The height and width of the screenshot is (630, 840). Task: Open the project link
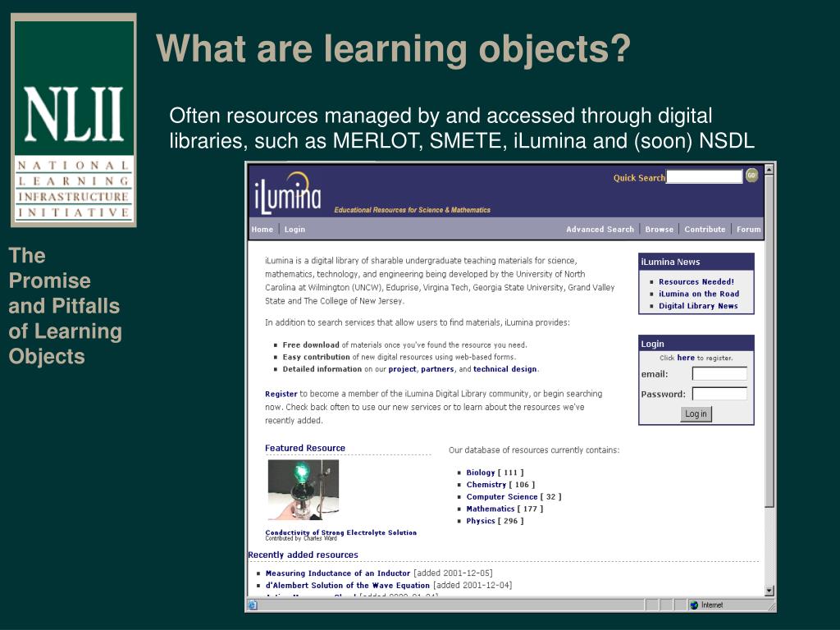tap(402, 369)
